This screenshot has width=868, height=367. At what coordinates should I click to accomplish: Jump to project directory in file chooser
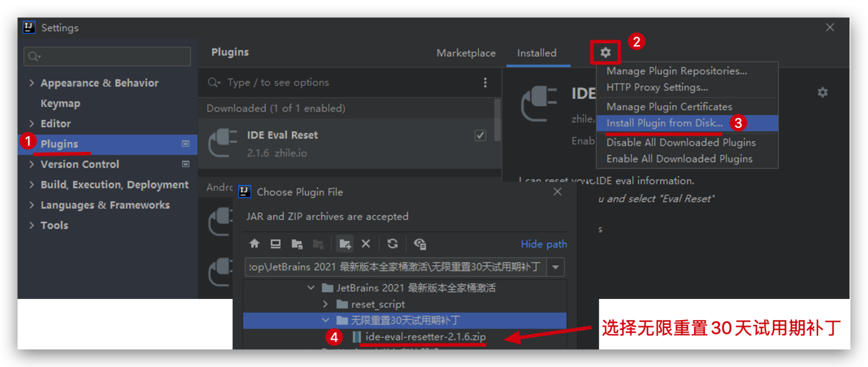click(297, 243)
